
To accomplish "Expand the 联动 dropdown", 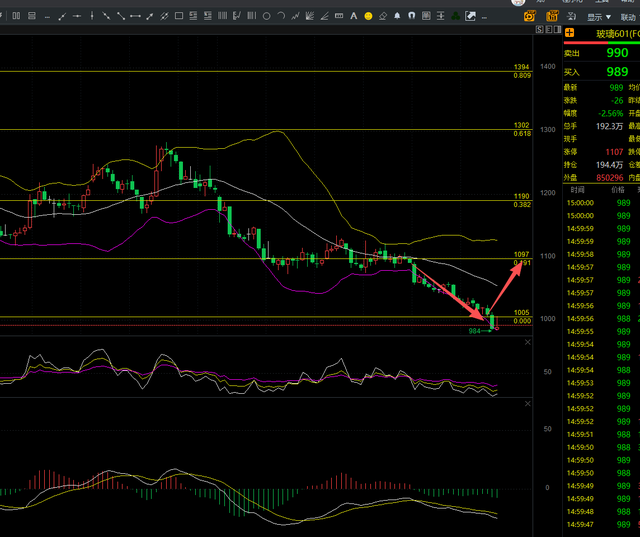I will 629,17.
